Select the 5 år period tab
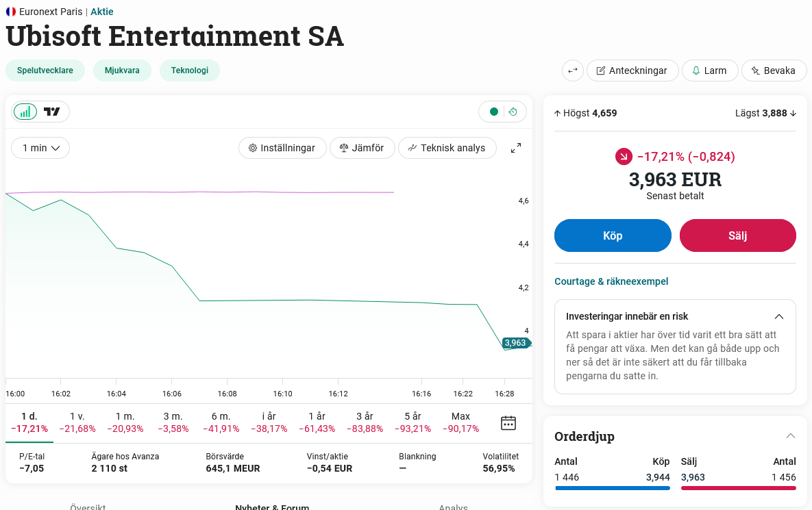This screenshot has height=510, width=812. click(413, 422)
